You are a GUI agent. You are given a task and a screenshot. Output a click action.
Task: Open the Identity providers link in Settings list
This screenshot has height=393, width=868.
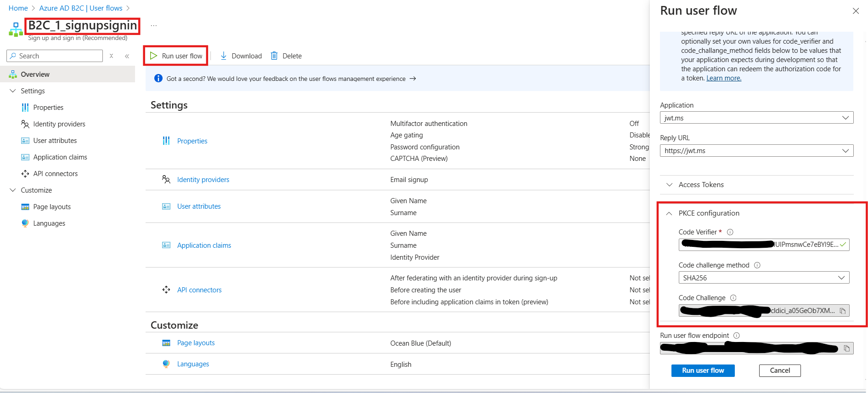pos(203,180)
